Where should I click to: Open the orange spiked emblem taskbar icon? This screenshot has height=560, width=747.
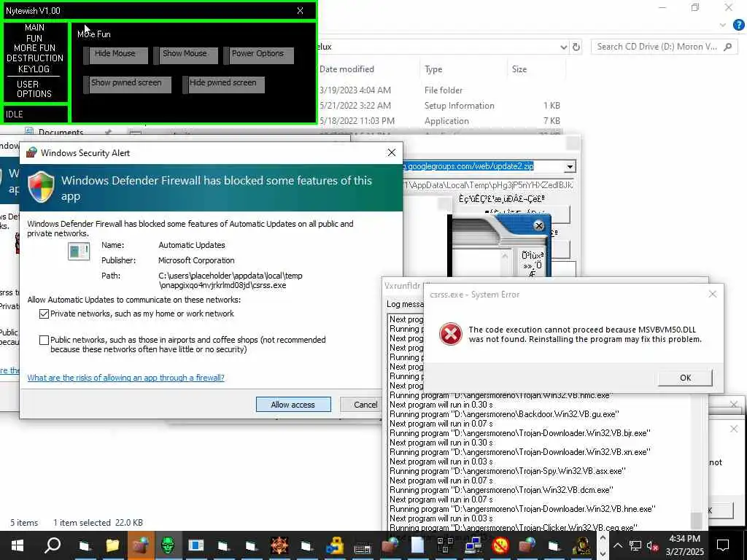(279, 545)
